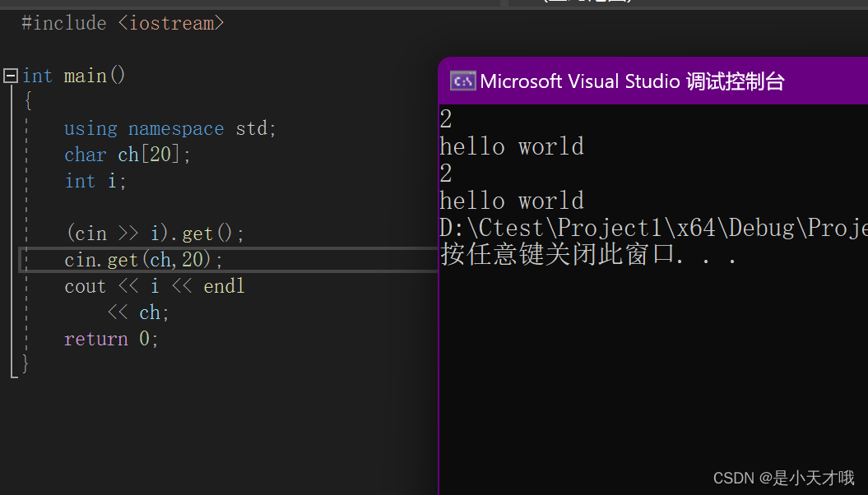Click the using namespace std statement
The image size is (868, 495).
(x=169, y=128)
